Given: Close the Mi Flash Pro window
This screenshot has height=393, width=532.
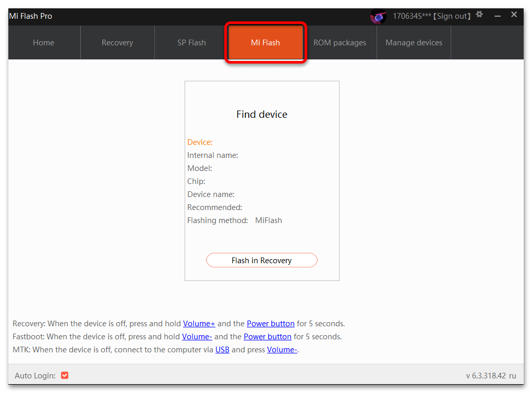Looking at the screenshot, I should [x=514, y=15].
